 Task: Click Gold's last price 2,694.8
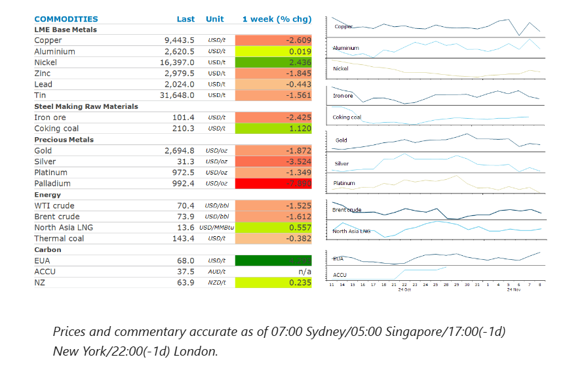[x=179, y=150]
